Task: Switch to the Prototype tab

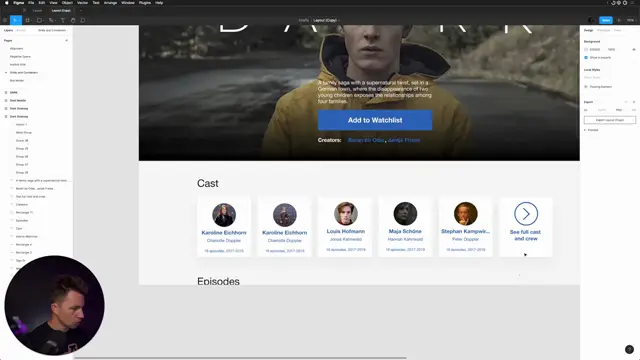Action: [603, 30]
